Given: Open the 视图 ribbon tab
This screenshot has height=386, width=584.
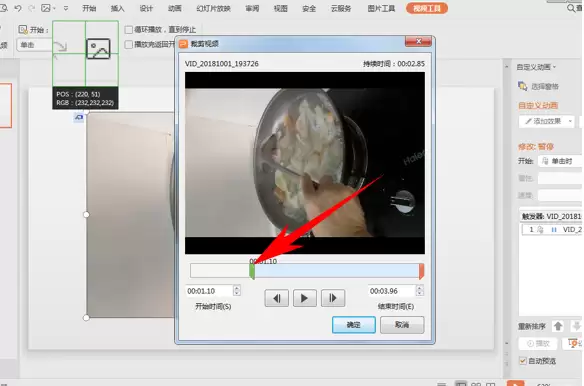Looking at the screenshot, I should (x=280, y=8).
